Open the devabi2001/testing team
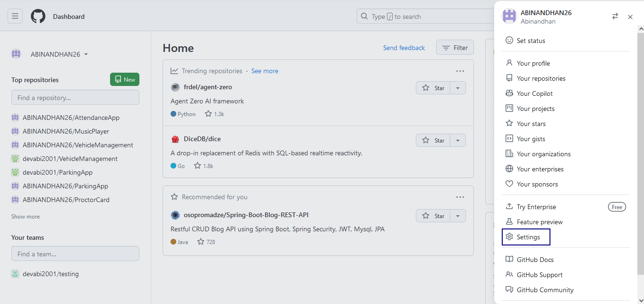 pos(51,274)
